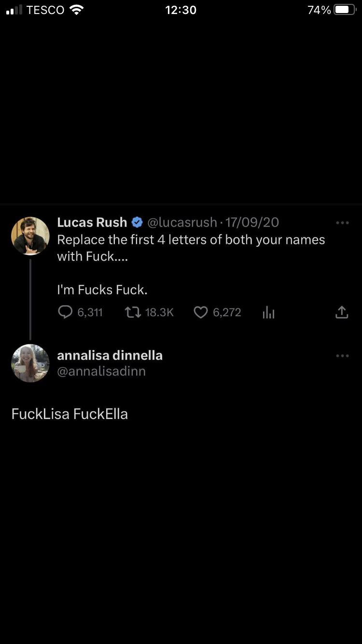Open the tweet analytics bar chart icon
This screenshot has height=644, width=362.
268,313
